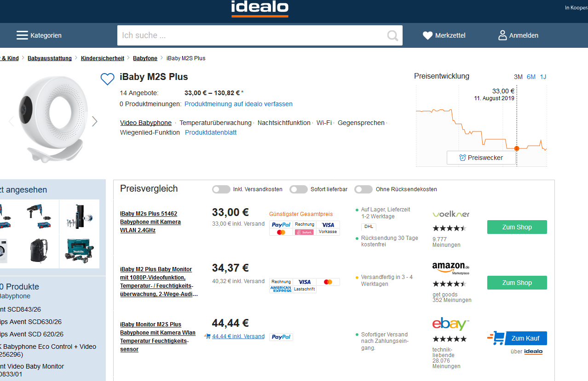Click the Anmelden user icon

[x=502, y=35]
